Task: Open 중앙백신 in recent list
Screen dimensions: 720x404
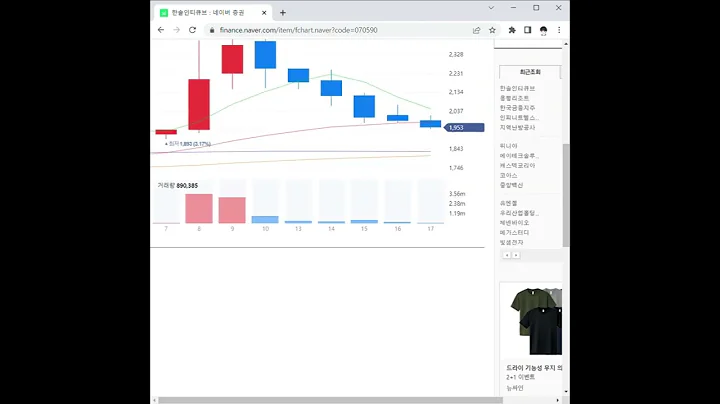Action: pos(511,185)
